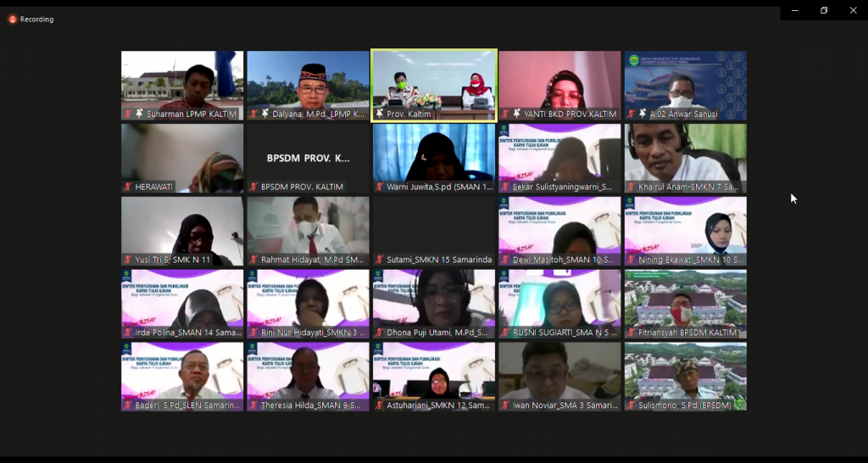Click the pin icon on Prov. Kaltim tile
Screen dimensions: 868x463
tap(380, 114)
